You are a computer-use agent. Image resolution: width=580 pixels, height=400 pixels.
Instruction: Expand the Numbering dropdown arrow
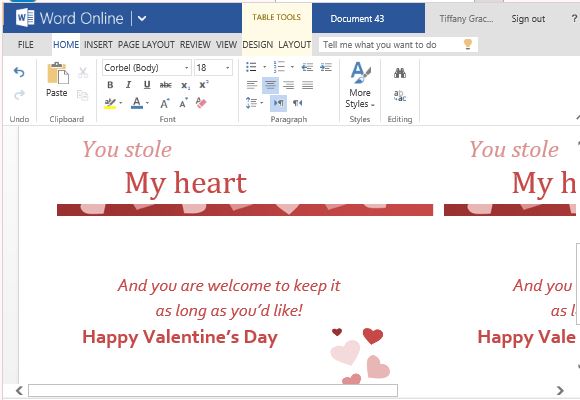click(292, 67)
